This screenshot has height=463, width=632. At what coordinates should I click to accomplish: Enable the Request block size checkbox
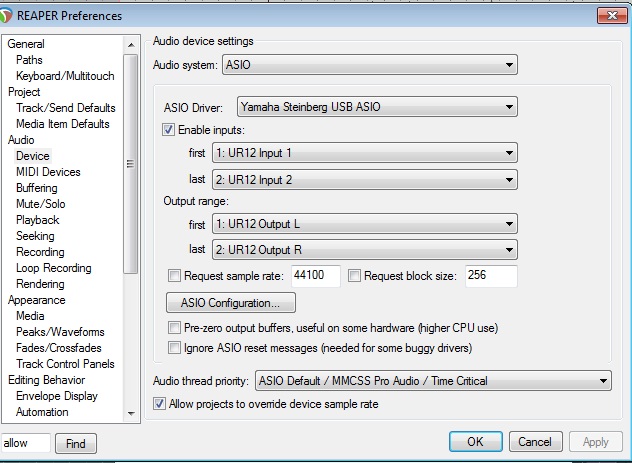pyautogui.click(x=355, y=276)
